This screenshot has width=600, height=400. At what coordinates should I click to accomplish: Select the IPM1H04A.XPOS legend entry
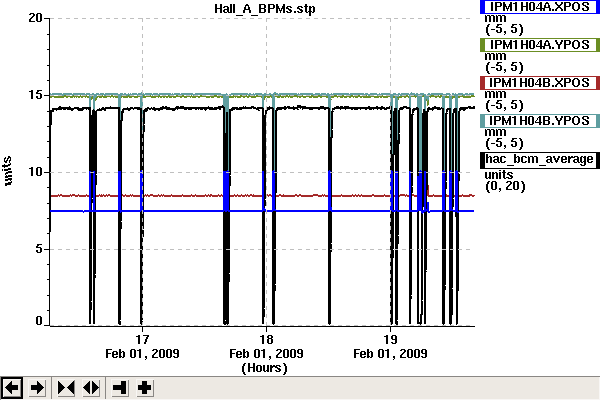pyautogui.click(x=540, y=7)
